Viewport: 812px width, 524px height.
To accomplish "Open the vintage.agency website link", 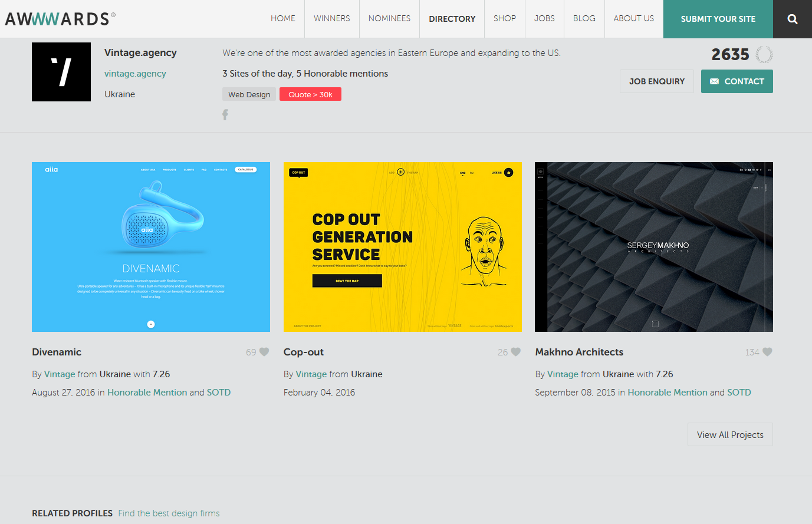I will point(135,74).
